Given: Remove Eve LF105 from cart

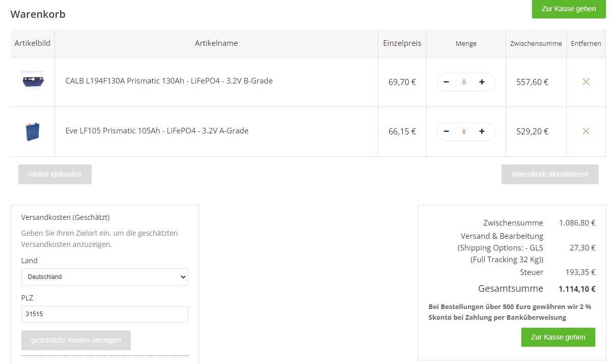Looking at the screenshot, I should point(586,131).
